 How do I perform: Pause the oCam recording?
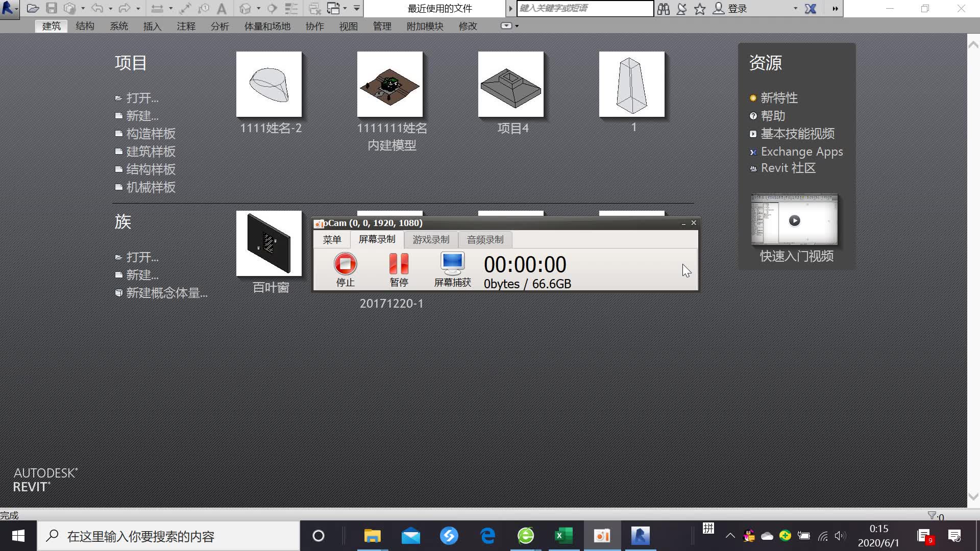[x=399, y=264]
